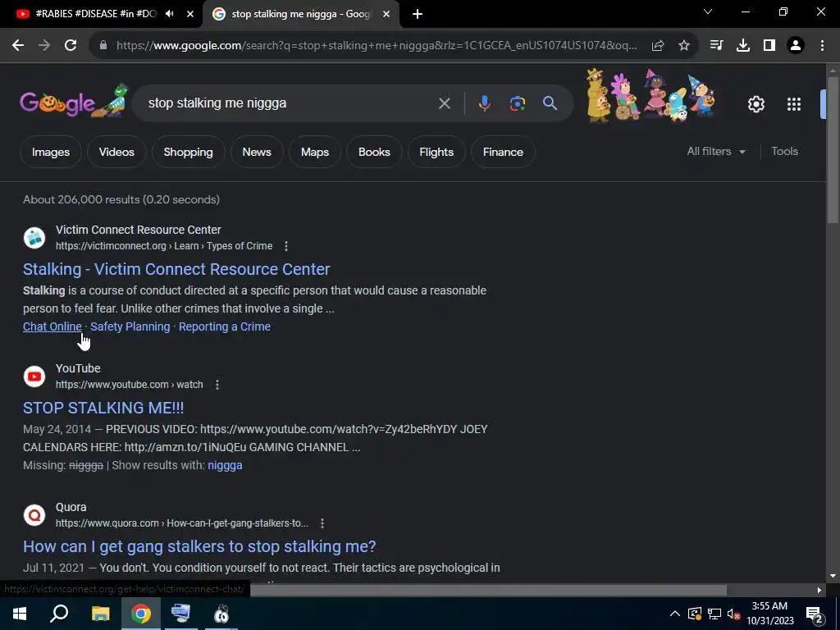This screenshot has width=840, height=630.
Task: Click the browser forward arrow
Action: (x=44, y=46)
